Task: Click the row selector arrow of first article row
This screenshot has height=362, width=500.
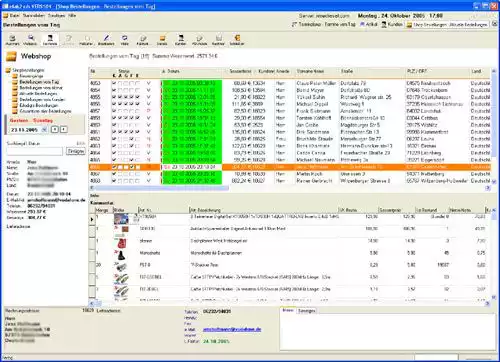Action: coord(92,219)
